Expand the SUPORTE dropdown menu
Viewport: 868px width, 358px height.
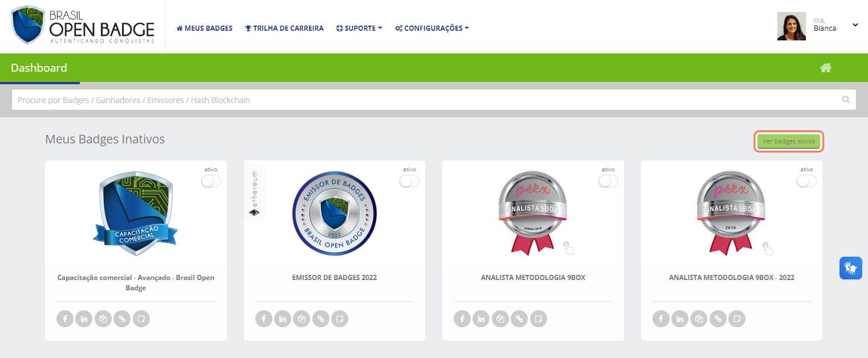click(x=359, y=28)
